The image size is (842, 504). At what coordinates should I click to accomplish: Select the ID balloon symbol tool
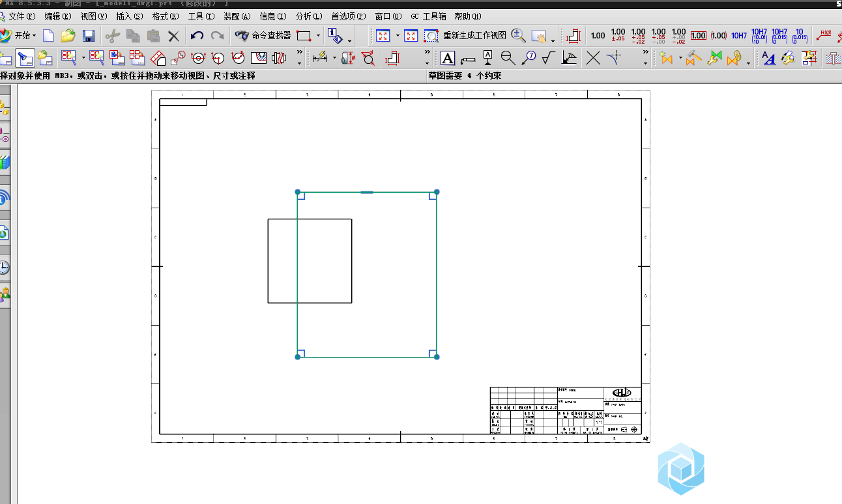tap(529, 59)
